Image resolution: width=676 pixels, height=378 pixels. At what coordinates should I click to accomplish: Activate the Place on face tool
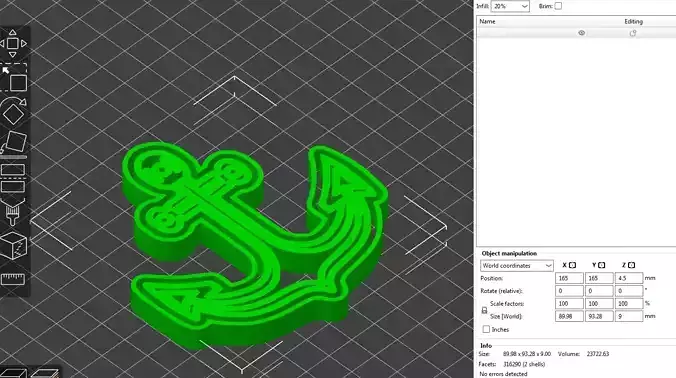14,143
